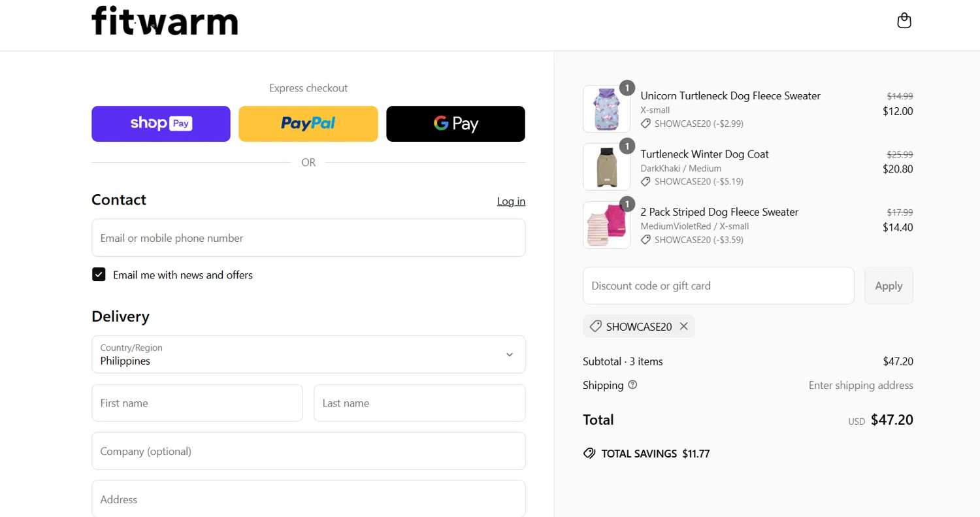Focus the Company (optional) field
The width and height of the screenshot is (980, 517).
[x=308, y=451]
